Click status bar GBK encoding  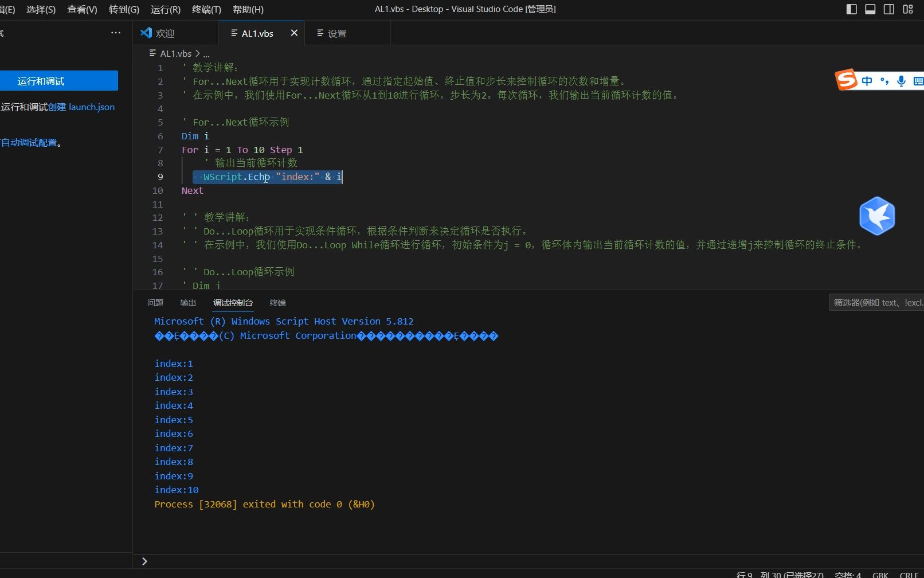pos(880,575)
